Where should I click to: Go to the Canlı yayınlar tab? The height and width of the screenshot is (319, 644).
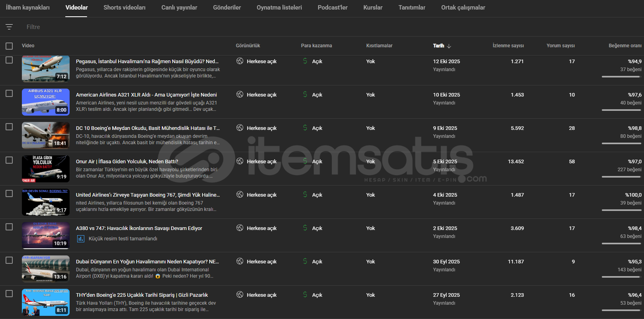(179, 8)
